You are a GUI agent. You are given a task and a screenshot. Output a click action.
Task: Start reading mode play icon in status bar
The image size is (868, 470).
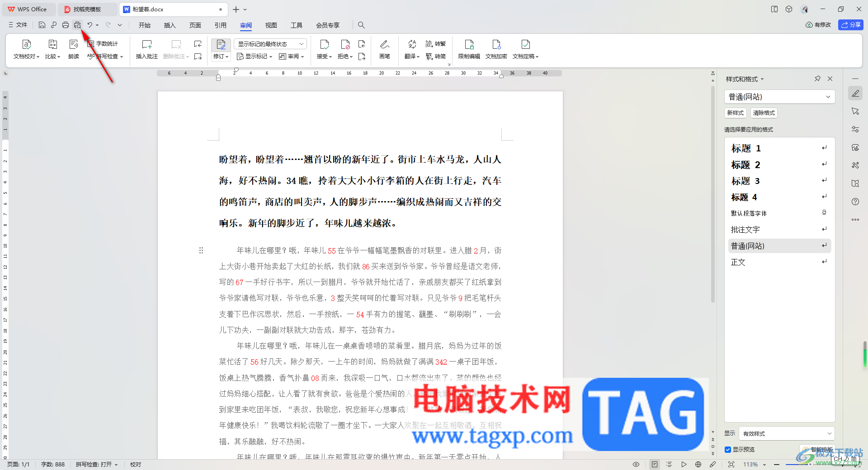(684, 464)
